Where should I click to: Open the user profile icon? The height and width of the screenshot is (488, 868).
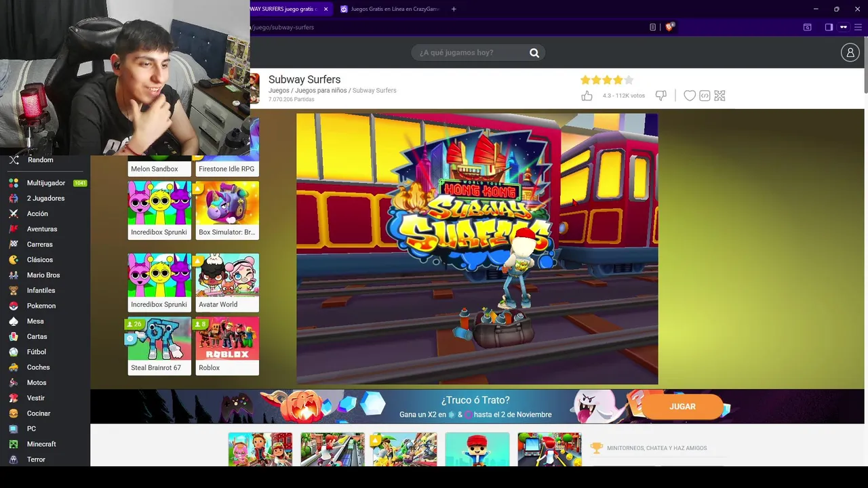(850, 52)
